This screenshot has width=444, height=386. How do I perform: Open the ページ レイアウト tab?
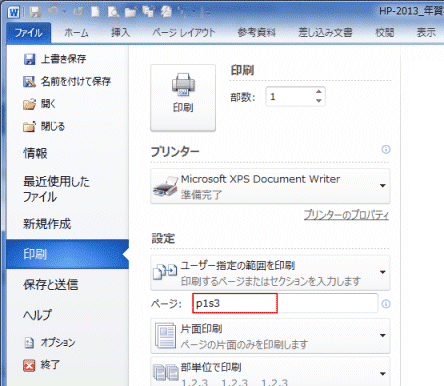coord(184,33)
